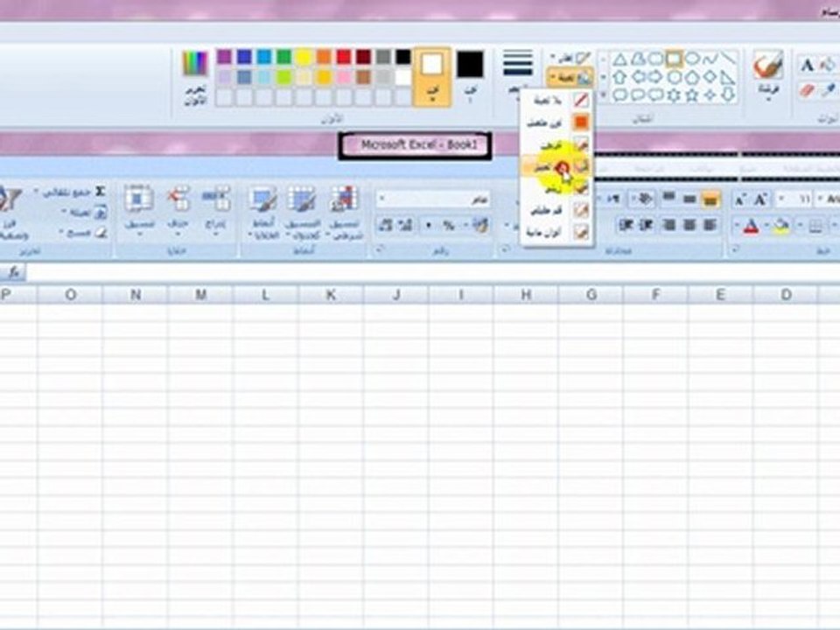The width and height of the screenshot is (840, 630).
Task: Pick the straight line shape
Action: [x=728, y=59]
